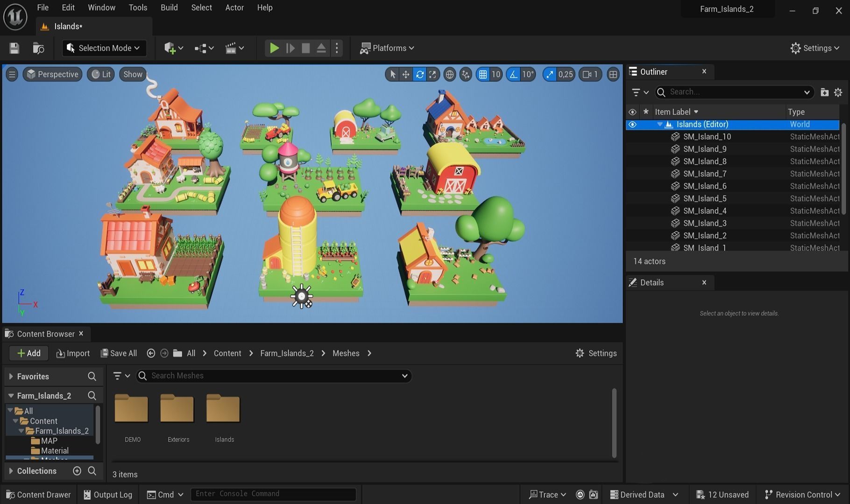Select SM_Island_5 in the Outliner

[705, 199]
